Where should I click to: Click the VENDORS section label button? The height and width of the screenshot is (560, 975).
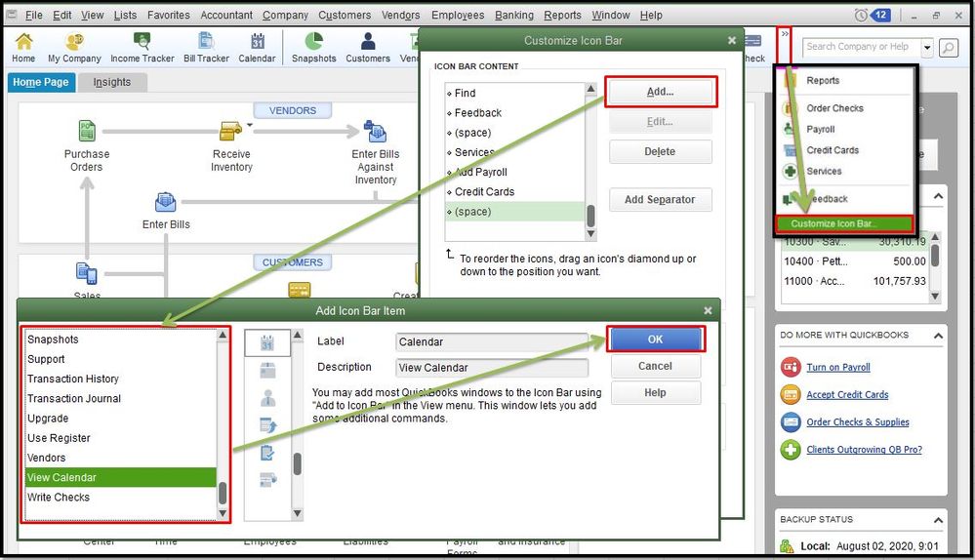pos(292,110)
